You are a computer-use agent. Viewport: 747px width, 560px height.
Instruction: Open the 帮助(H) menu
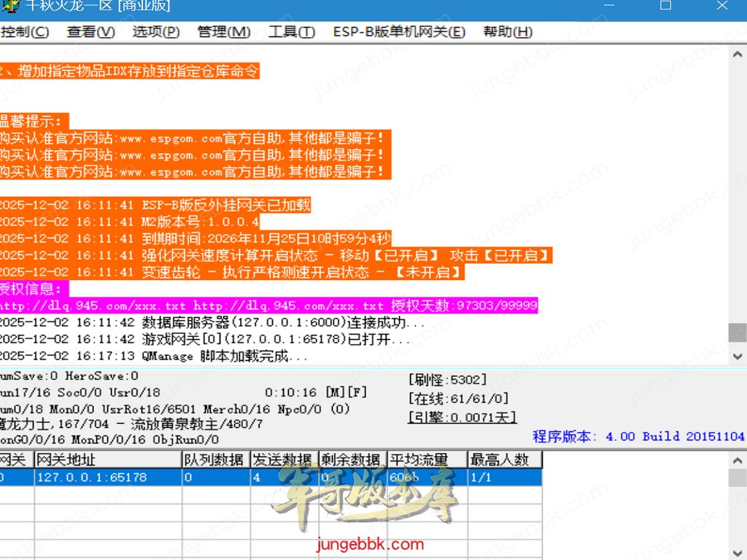tap(508, 32)
